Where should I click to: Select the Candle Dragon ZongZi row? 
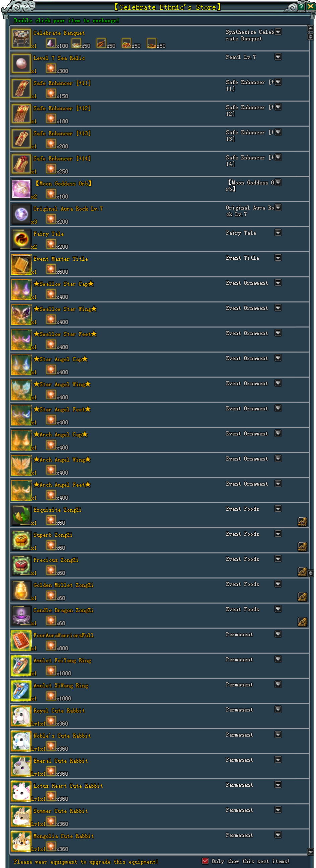[160, 616]
